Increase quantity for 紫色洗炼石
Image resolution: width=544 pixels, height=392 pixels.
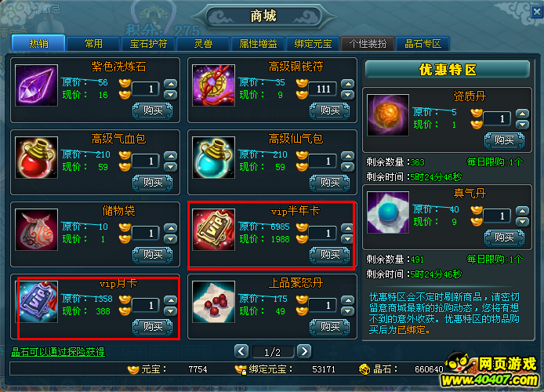click(171, 84)
